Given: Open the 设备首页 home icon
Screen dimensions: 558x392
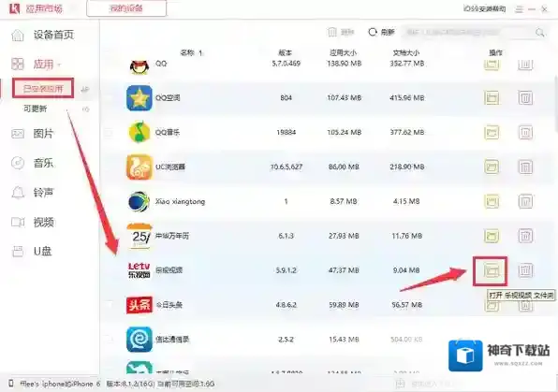Looking at the screenshot, I should pos(18,36).
